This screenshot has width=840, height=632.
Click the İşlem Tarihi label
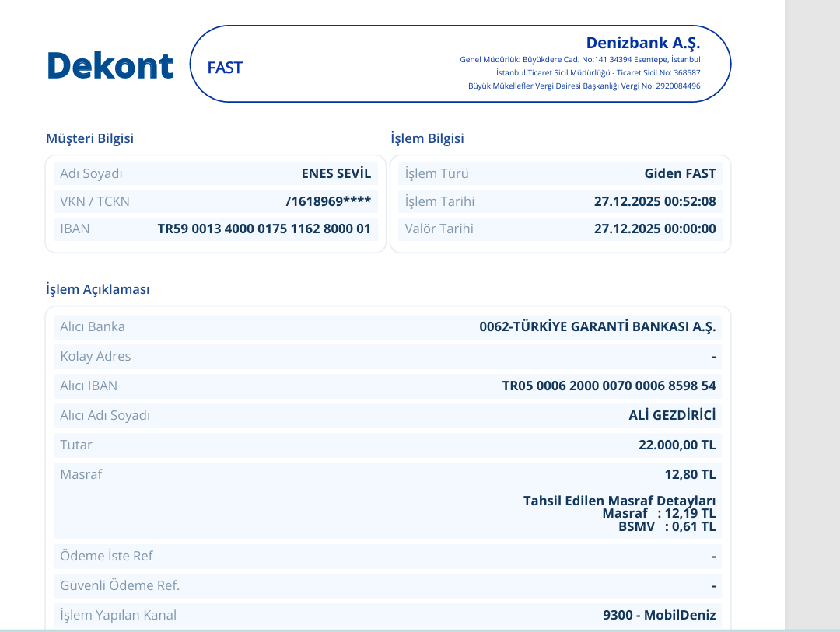coord(439,201)
